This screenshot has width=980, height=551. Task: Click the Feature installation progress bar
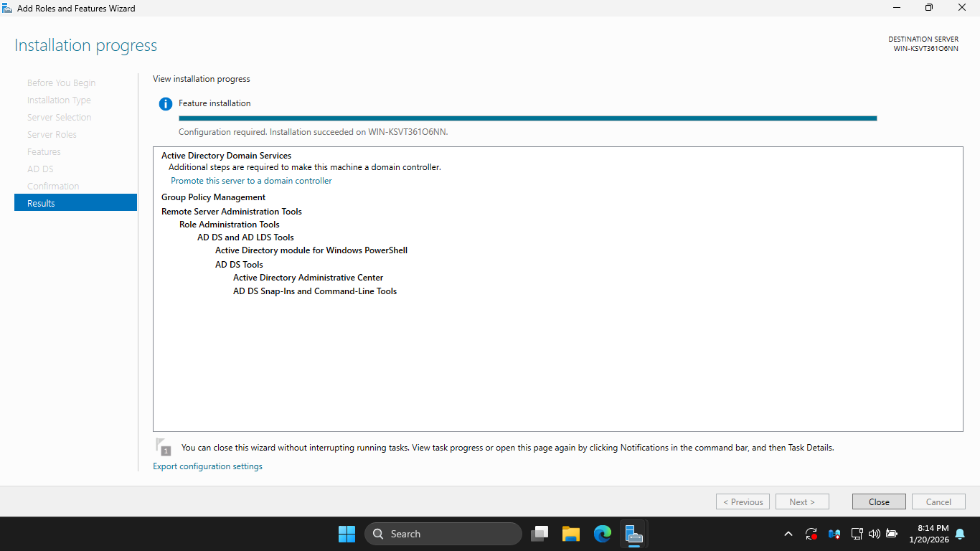pos(527,118)
